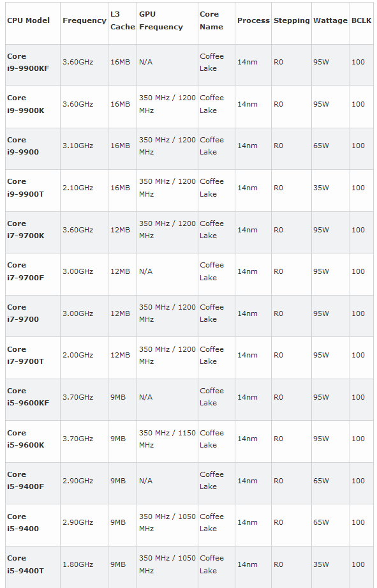The width and height of the screenshot is (377, 588).
Task: Select the Core Name column header
Action: click(x=211, y=20)
